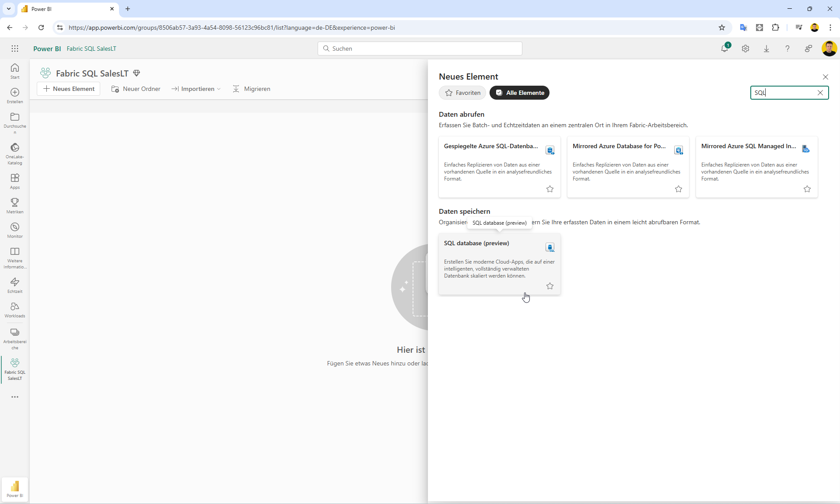
Task: Open the help question mark icon
Action: 787,49
